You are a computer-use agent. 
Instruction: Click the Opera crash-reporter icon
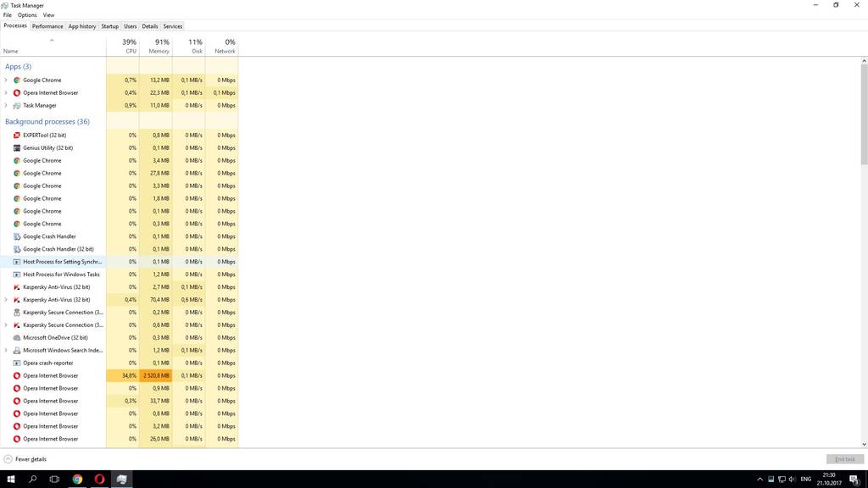point(17,363)
